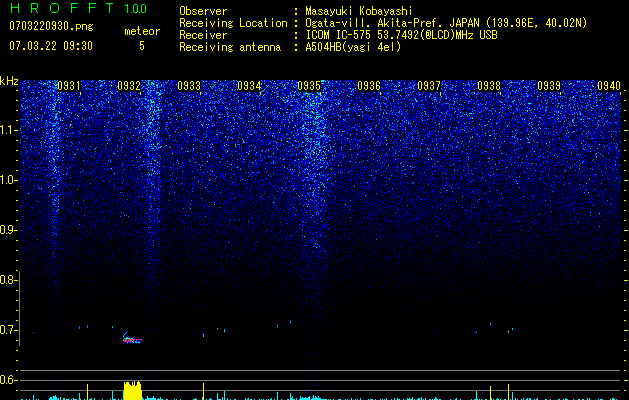The image size is (629, 400).
Task: Click the 'Observer' field label
Action: click(x=203, y=11)
